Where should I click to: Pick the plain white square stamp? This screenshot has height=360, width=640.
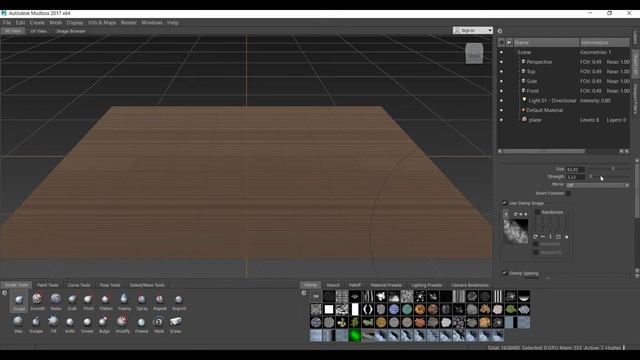click(329, 309)
